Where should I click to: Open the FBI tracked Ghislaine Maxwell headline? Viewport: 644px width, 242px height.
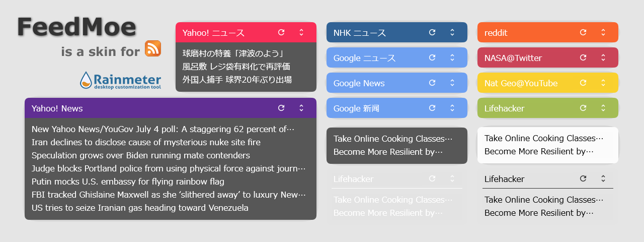click(169, 195)
